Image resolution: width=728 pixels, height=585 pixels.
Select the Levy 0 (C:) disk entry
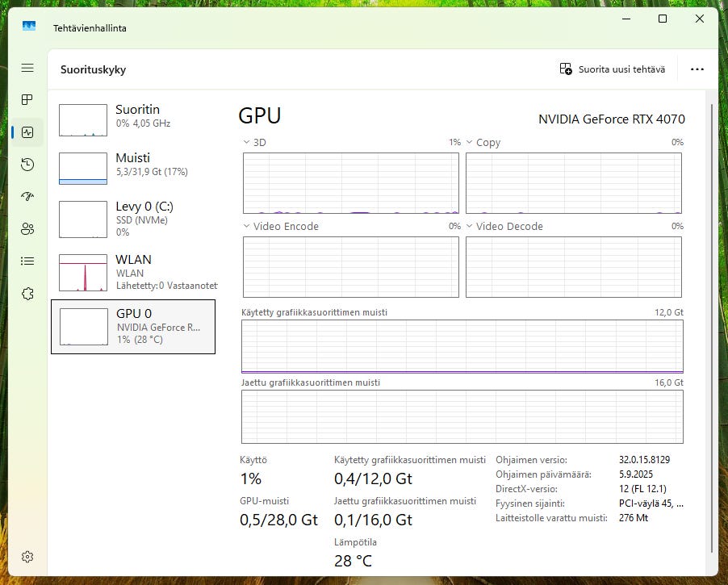(133, 219)
